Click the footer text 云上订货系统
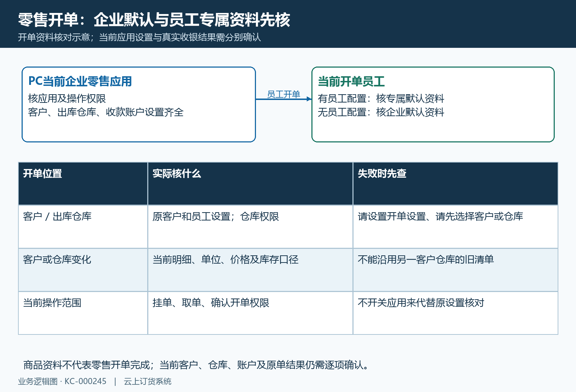Screen dimensions: 576x392 click(x=148, y=381)
